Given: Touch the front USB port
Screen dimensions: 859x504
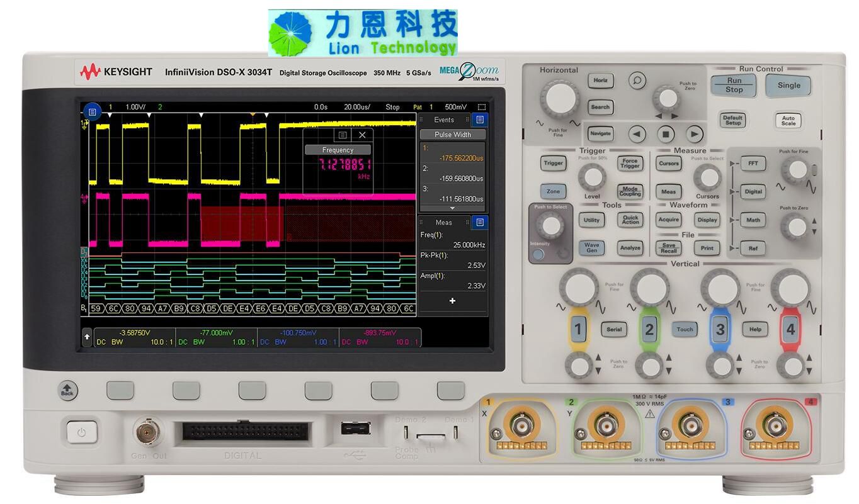Looking at the screenshot, I should (355, 428).
